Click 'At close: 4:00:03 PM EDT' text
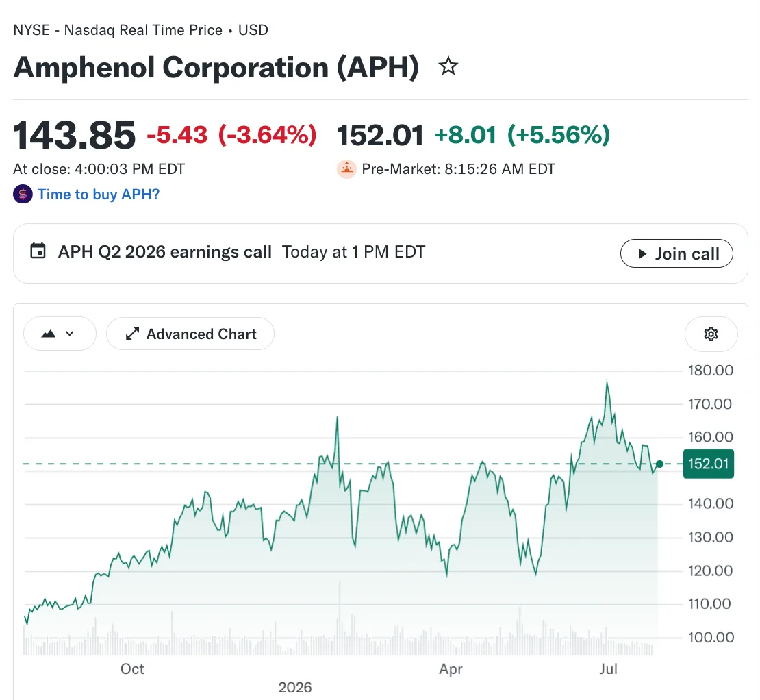The height and width of the screenshot is (700, 760). tap(99, 169)
